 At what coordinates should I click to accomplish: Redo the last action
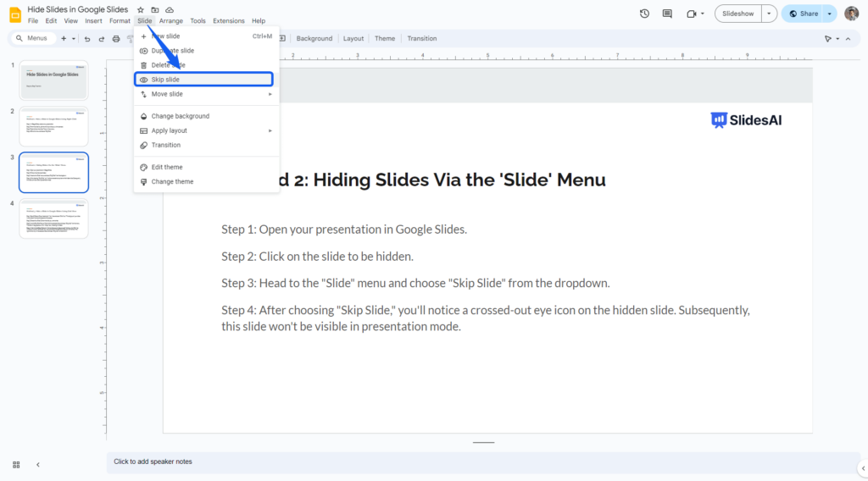point(102,39)
